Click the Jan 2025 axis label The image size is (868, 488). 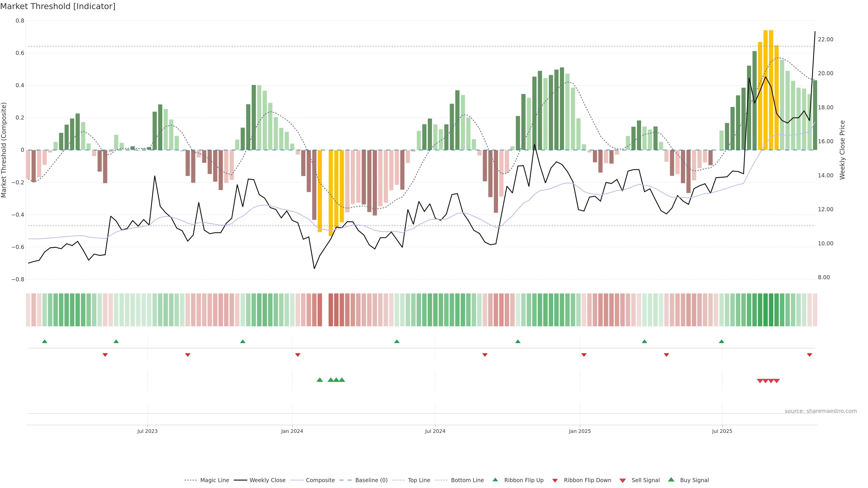[580, 431]
